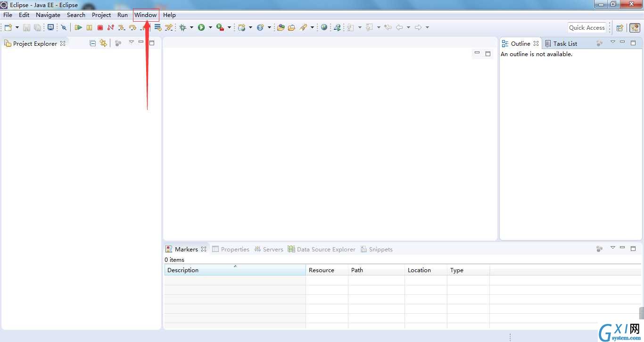Toggle Skip All Breakpoints
The image size is (644, 342).
tap(64, 27)
